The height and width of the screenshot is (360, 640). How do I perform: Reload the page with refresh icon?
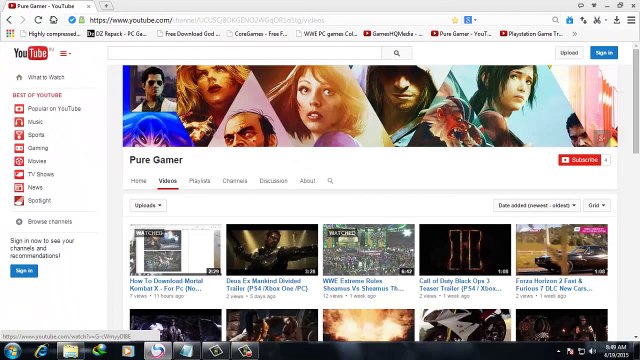[38, 20]
